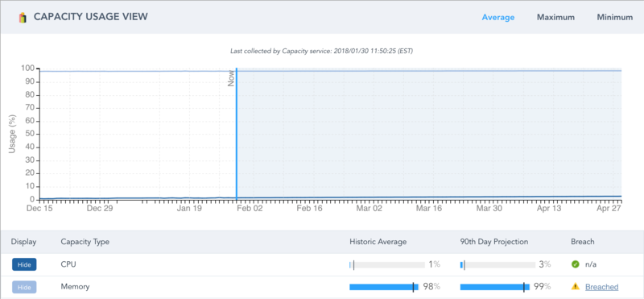This screenshot has height=299, width=644.
Task: Click the Capacity Usage View bar-chart icon
Action: tap(23, 18)
